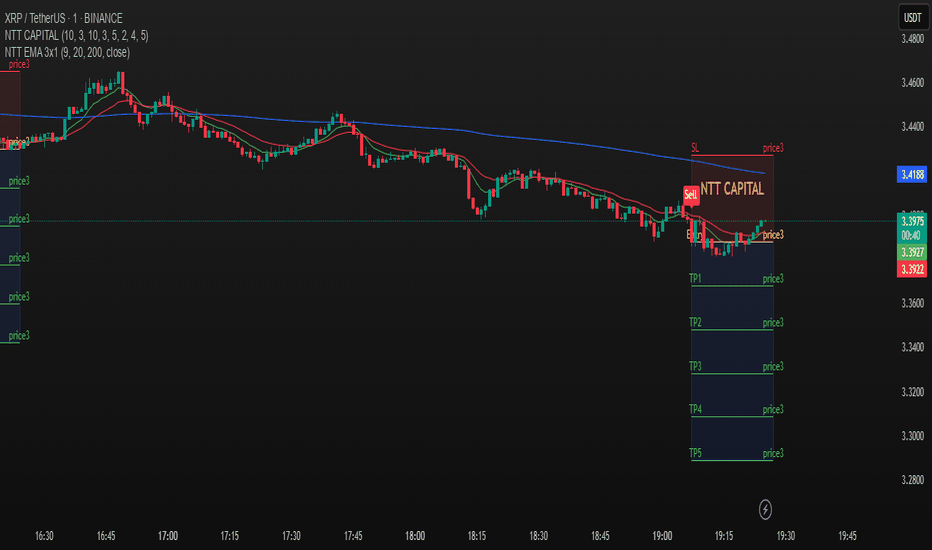
Task: Click the 18:15 time axis label
Action: 477,536
